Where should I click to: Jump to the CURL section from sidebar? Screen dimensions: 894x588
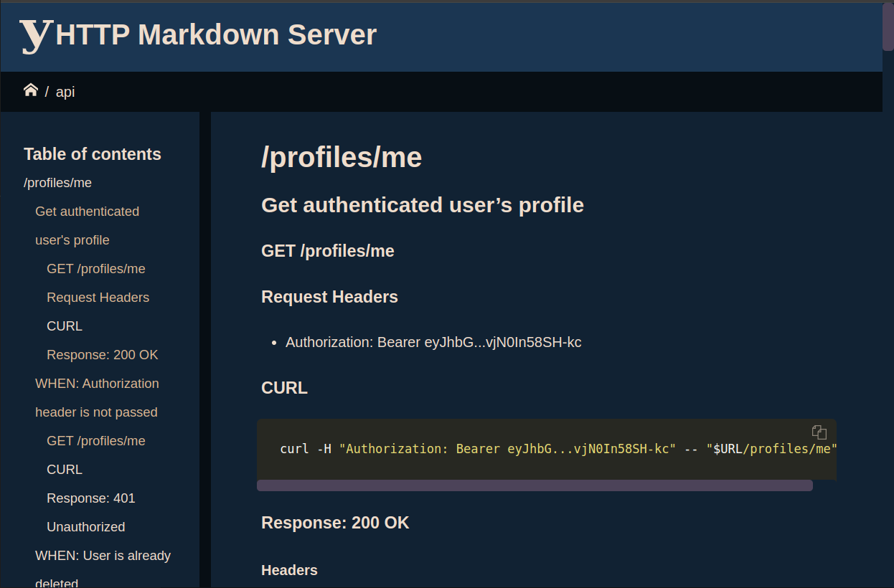pos(64,326)
